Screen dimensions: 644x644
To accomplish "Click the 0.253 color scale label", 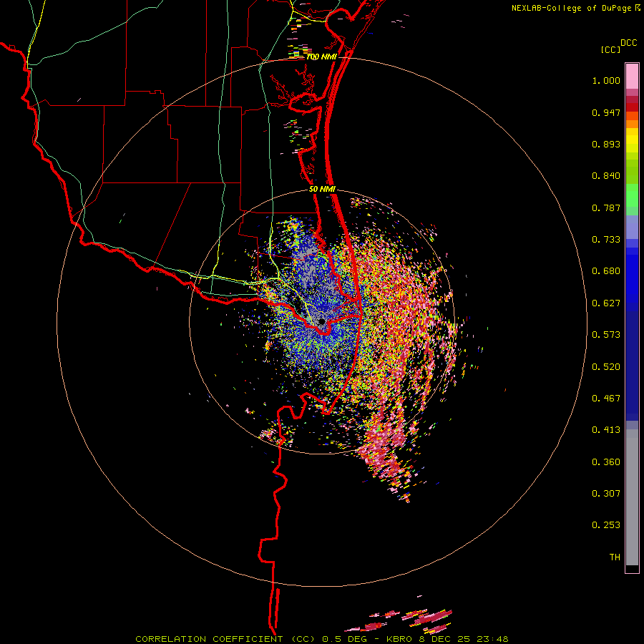I will click(x=606, y=525).
